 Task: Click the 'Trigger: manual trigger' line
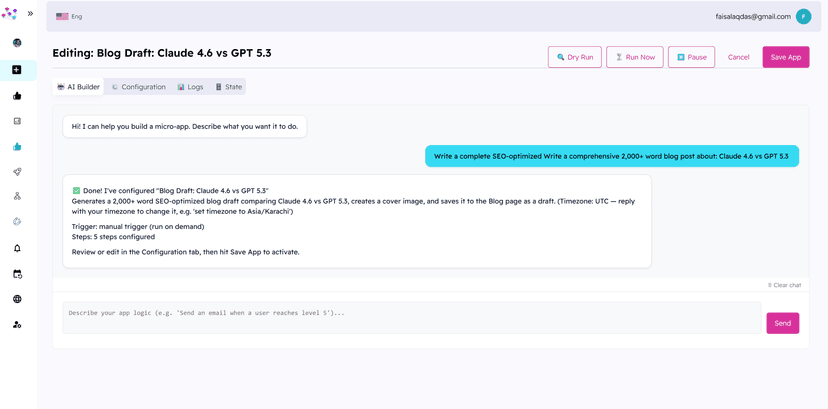[x=138, y=227]
